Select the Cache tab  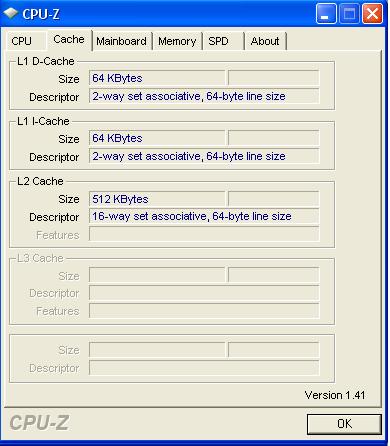pos(69,40)
